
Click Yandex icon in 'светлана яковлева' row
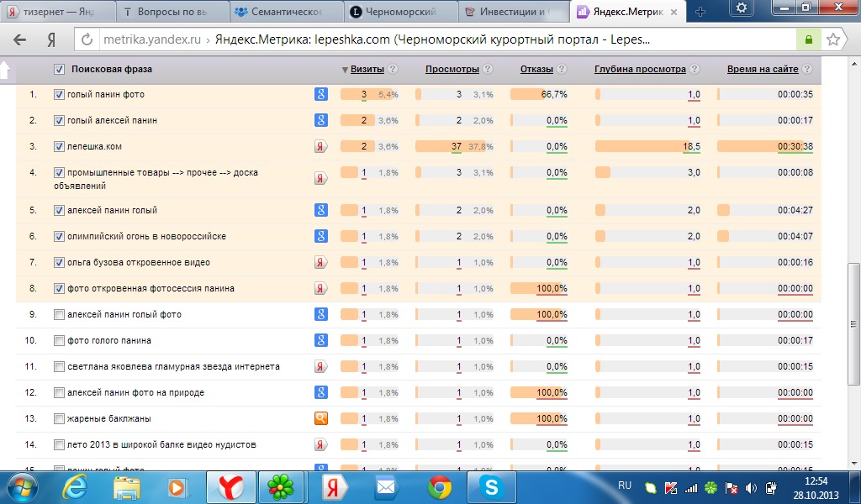point(321,366)
